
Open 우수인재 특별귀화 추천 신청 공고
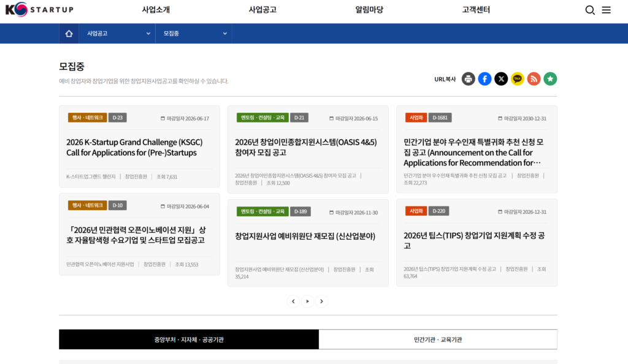pyautogui.click(x=473, y=153)
